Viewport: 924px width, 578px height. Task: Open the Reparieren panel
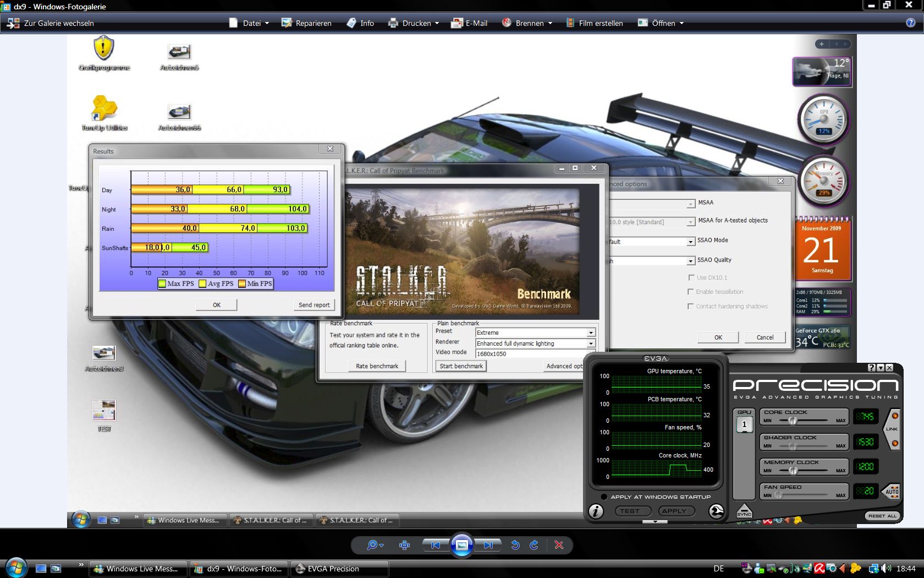pyautogui.click(x=306, y=23)
